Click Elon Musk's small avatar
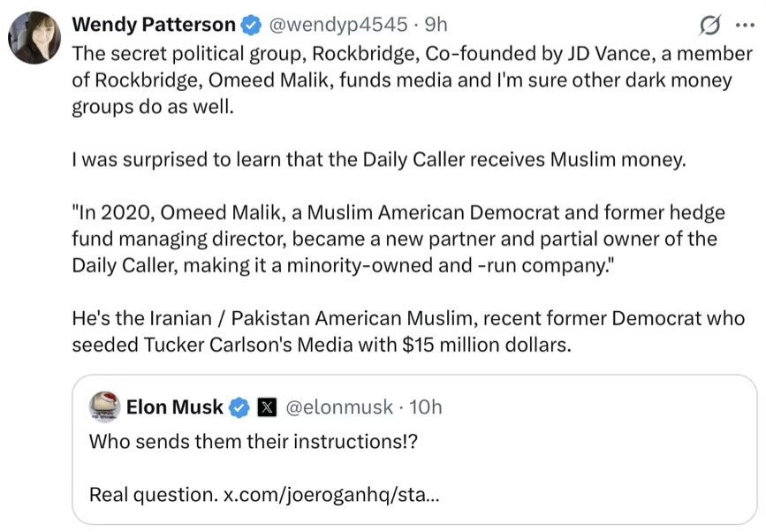Viewport: 766px width, 532px height. coord(105,407)
